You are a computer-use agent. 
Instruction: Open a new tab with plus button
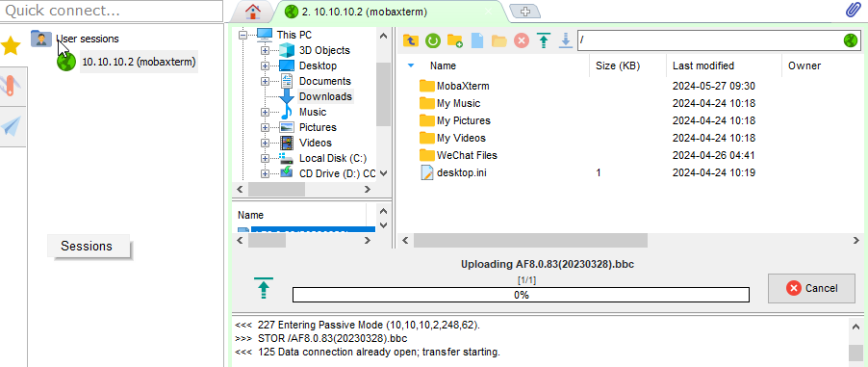coord(524,12)
